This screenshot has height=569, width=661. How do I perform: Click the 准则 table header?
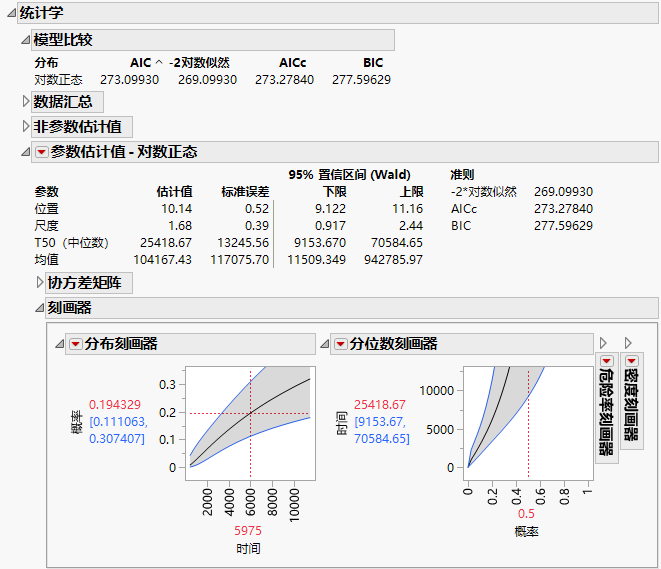462,174
